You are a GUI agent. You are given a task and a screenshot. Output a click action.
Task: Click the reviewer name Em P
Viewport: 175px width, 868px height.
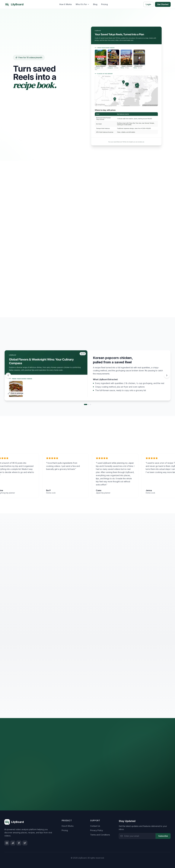(x=48, y=490)
